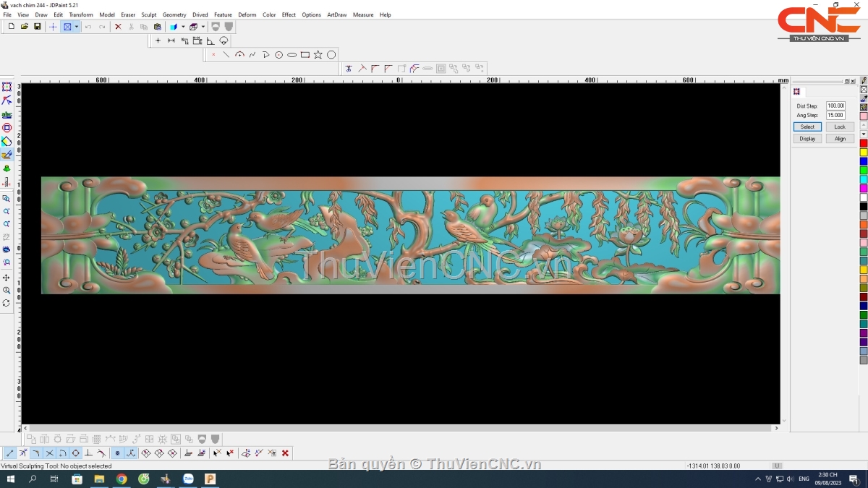Open the Feature menu
This screenshot has height=488, width=868.
[x=223, y=14]
